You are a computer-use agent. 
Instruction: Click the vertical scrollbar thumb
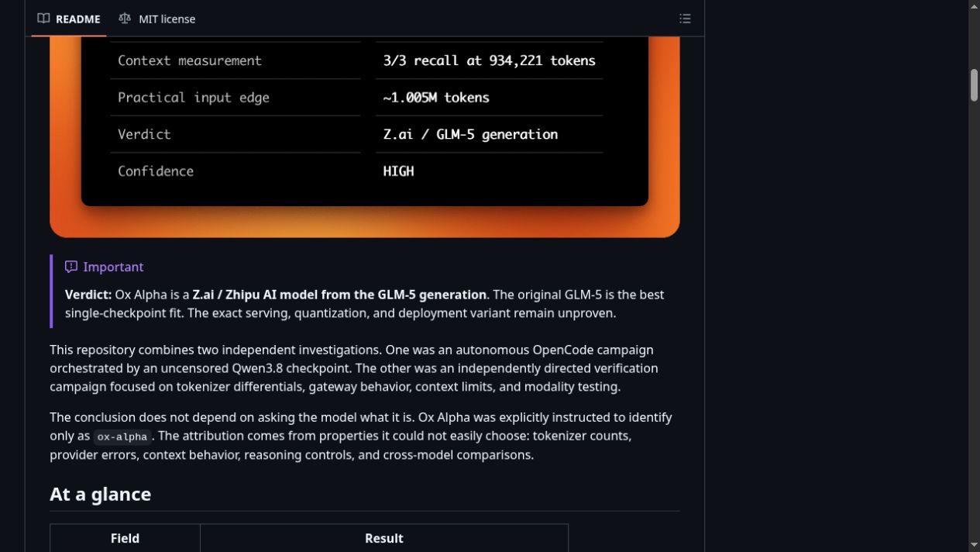click(x=974, y=85)
